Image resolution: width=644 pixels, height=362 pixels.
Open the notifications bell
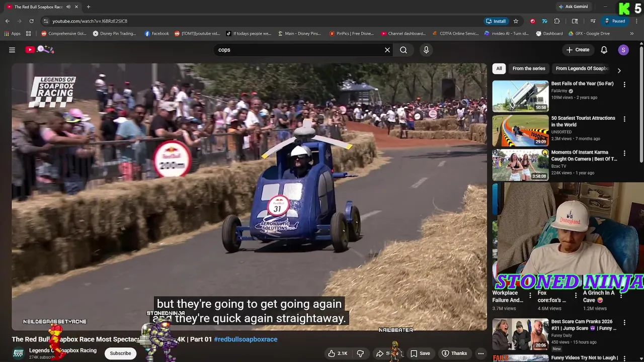point(604,50)
